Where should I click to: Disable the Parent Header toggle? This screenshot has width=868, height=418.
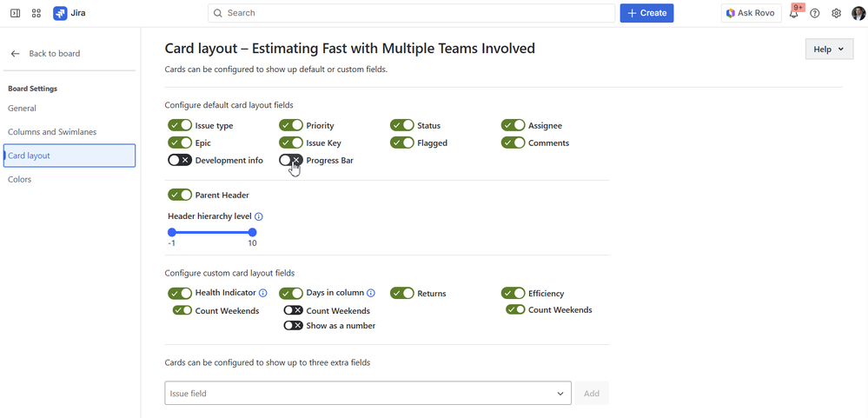click(180, 196)
